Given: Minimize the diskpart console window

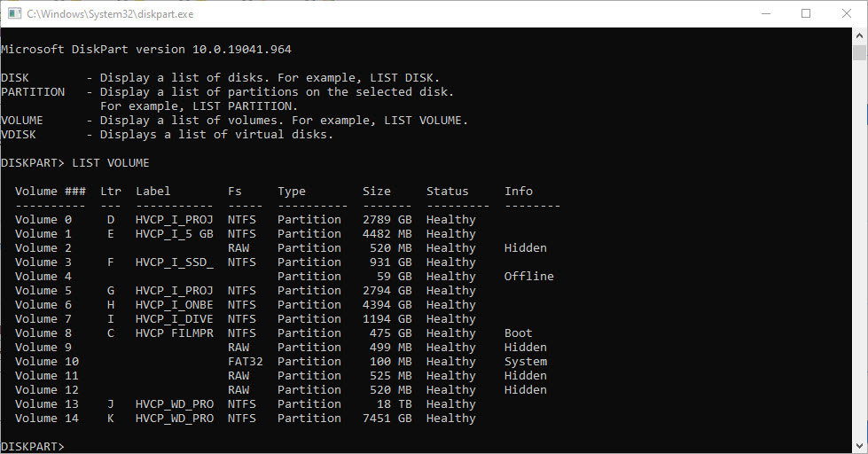Looking at the screenshot, I should [x=766, y=13].
